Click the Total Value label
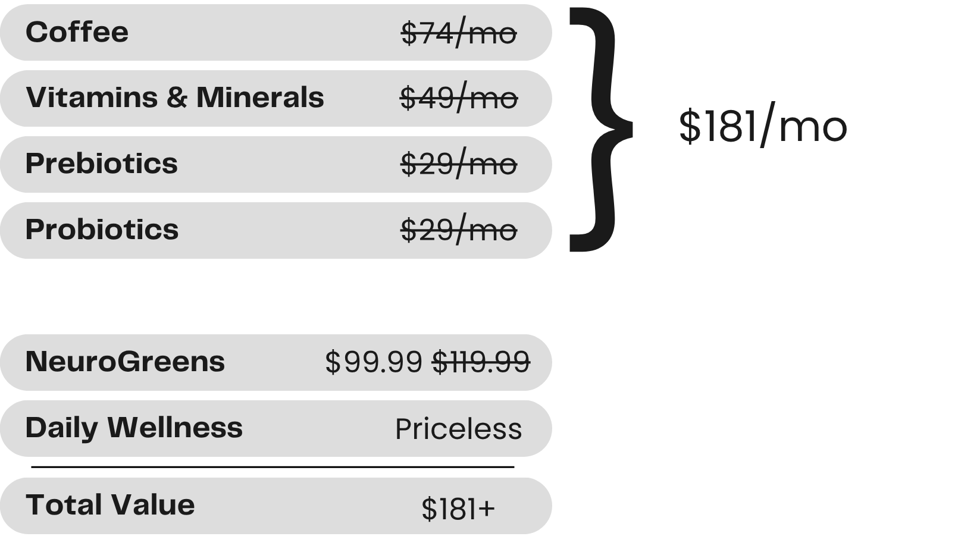Viewport: 980px width, 552px height. pyautogui.click(x=110, y=505)
